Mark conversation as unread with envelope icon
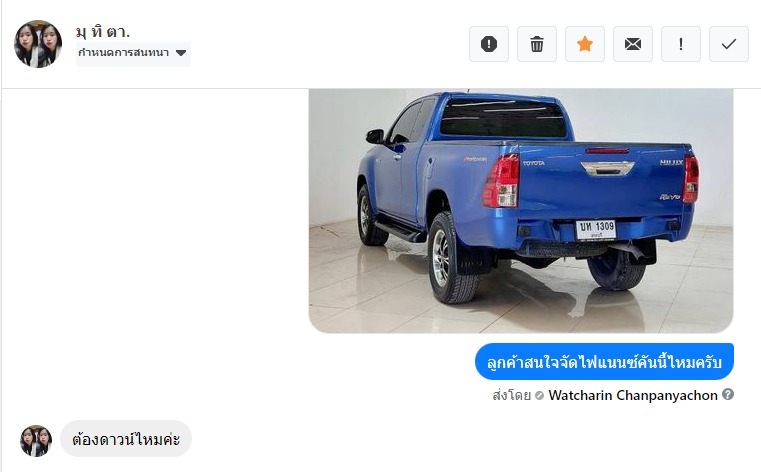The height and width of the screenshot is (472, 761). (633, 44)
